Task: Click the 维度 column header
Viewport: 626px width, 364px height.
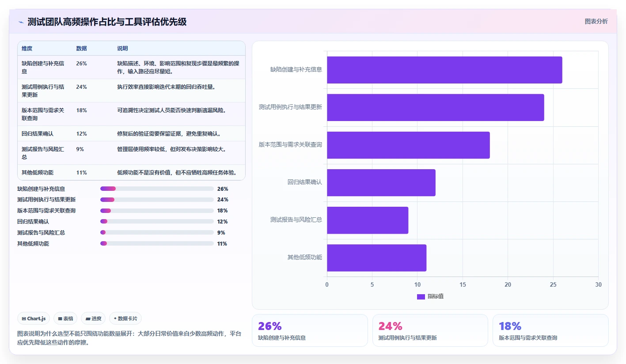Action: [27, 49]
